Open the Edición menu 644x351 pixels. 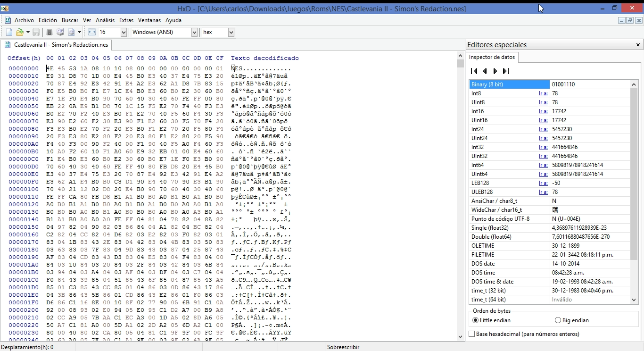tap(48, 20)
